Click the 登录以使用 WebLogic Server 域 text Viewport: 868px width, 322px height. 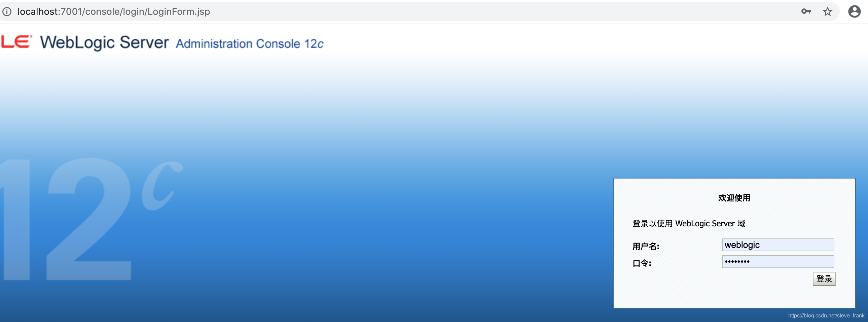[x=689, y=224]
